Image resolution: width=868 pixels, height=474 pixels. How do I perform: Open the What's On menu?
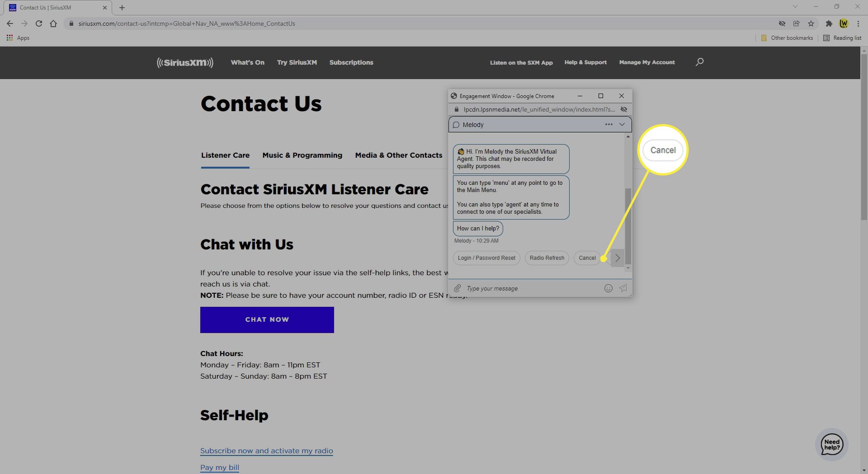pyautogui.click(x=247, y=62)
